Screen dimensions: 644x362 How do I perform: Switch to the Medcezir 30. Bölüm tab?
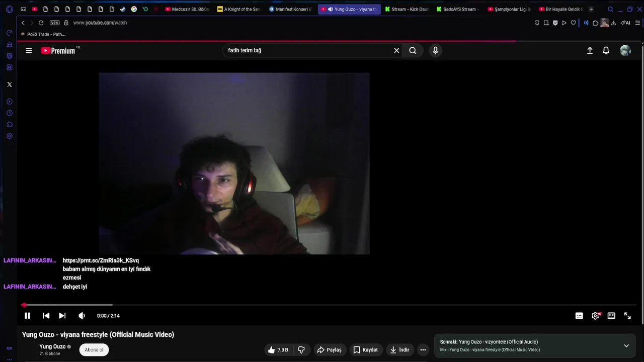187,9
